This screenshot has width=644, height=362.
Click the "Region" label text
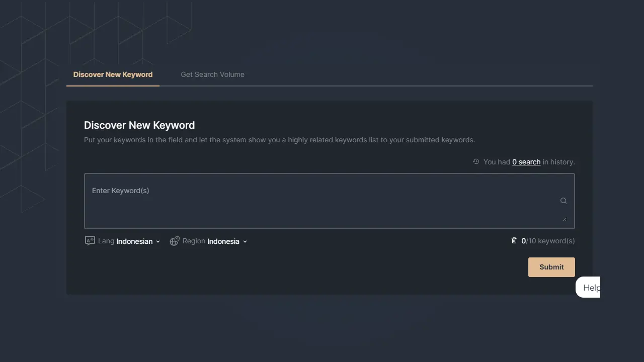tap(194, 241)
